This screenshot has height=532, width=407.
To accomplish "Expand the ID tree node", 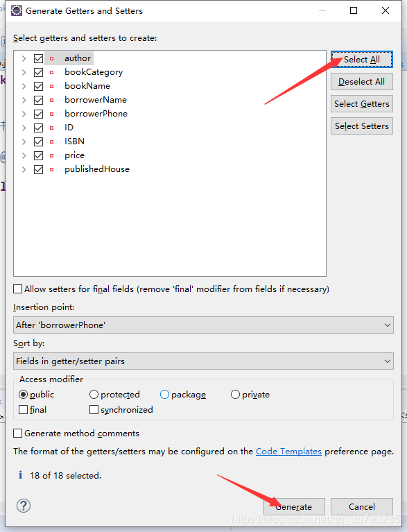I will [x=24, y=128].
